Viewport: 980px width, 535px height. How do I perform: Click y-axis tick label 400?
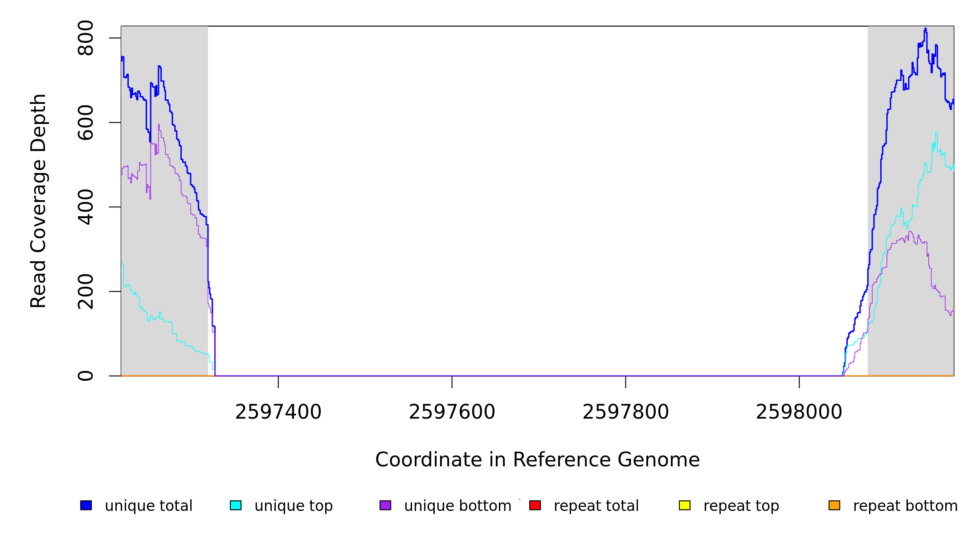(86, 207)
